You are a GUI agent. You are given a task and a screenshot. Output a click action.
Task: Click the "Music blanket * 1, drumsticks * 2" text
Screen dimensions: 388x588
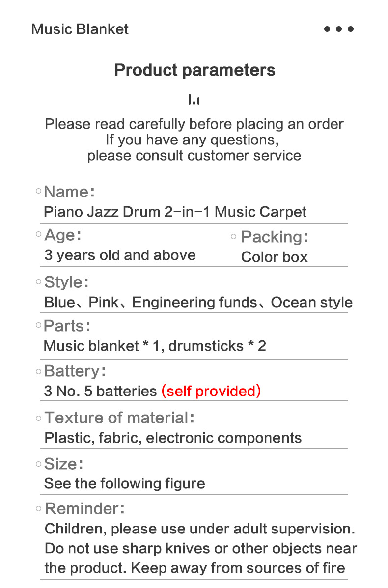(155, 346)
